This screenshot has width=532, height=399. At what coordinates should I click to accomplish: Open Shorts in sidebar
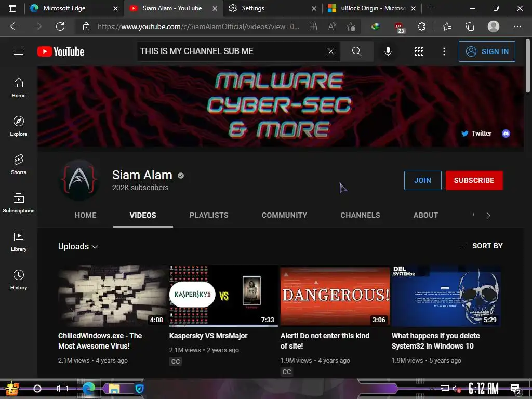[x=19, y=164]
